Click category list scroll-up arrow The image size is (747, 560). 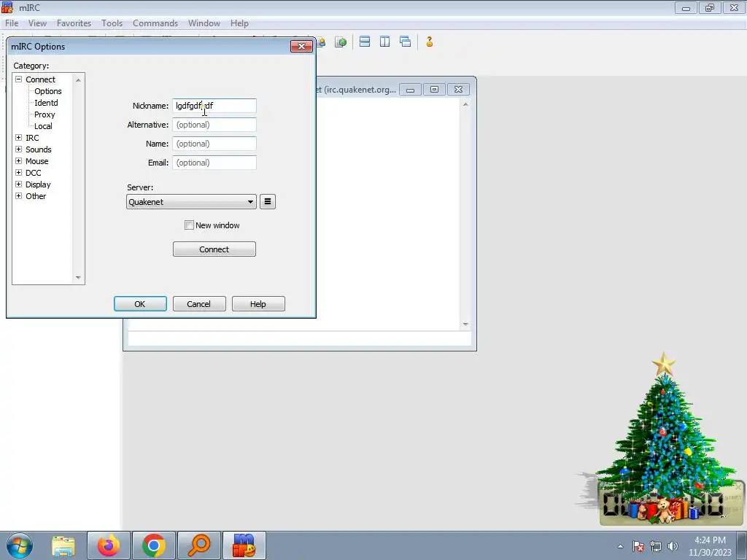78,80
